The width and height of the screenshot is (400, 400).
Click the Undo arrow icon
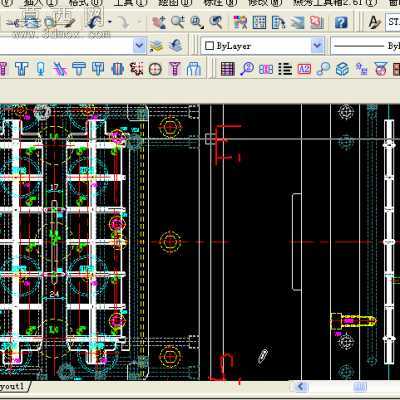point(94,22)
